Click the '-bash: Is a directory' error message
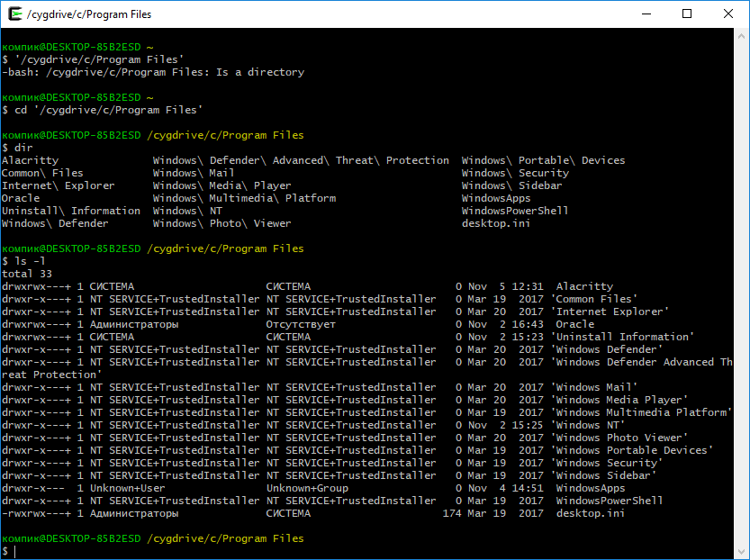The image size is (750, 560). point(153,72)
